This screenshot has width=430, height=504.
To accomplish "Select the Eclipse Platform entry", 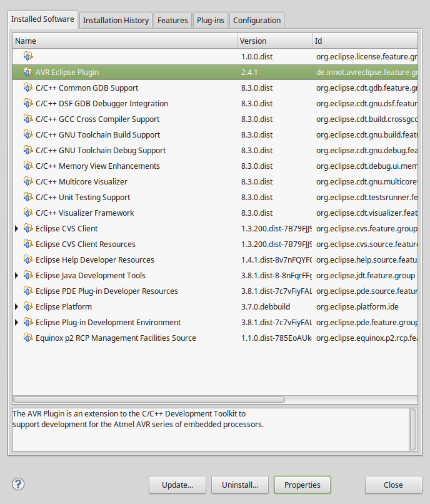I will [215, 306].
